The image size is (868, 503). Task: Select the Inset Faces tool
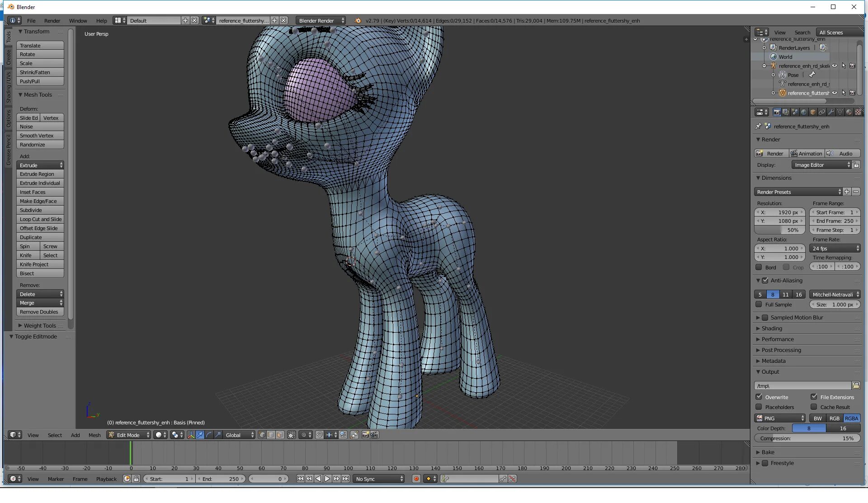33,192
